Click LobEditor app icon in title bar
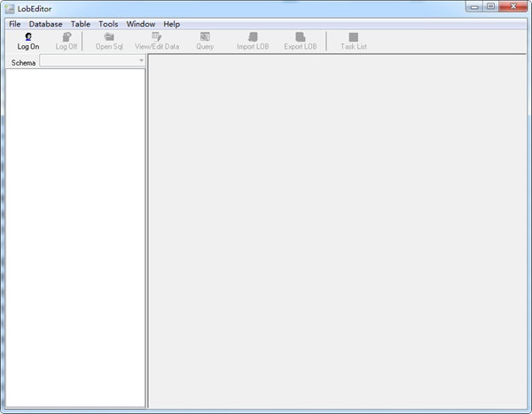532x414 pixels. 10,9
